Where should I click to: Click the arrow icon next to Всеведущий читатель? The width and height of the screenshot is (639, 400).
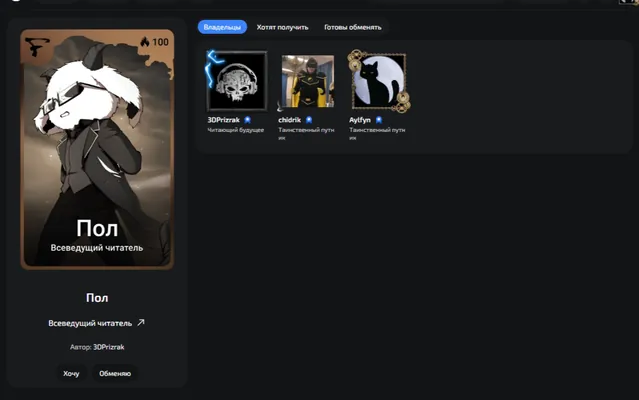click(x=141, y=323)
